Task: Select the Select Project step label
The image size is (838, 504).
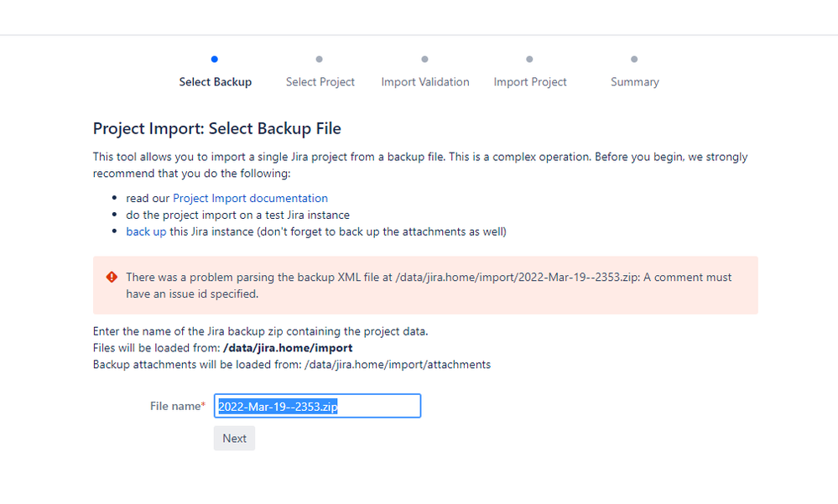Action: click(x=320, y=82)
